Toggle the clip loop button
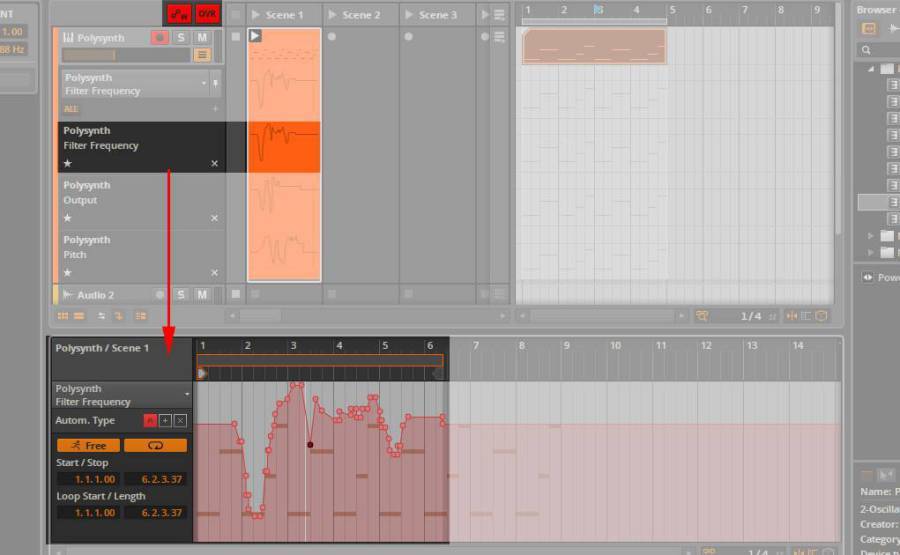The width and height of the screenshot is (900, 555). (155, 445)
